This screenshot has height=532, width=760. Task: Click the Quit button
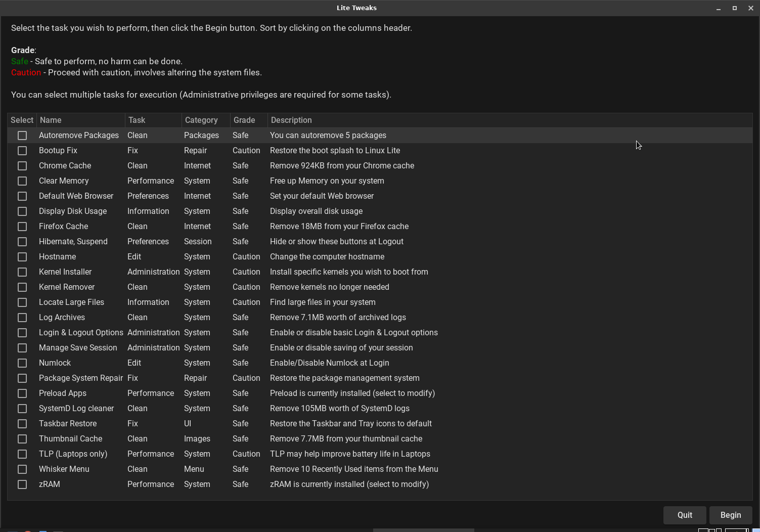pyautogui.click(x=685, y=515)
